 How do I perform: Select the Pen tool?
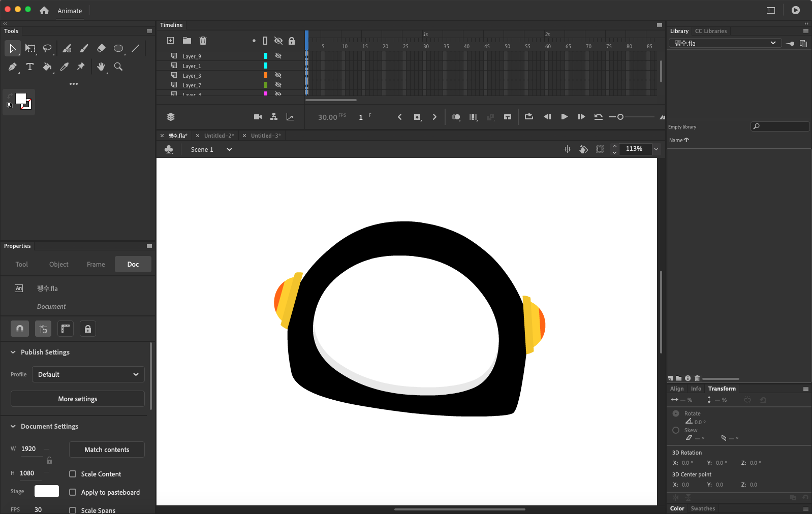(13, 67)
